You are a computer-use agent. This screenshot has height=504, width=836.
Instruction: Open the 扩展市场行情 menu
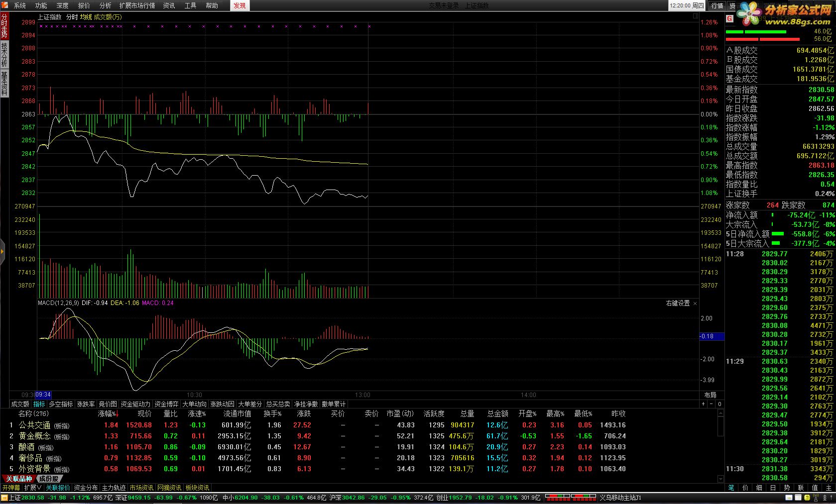click(137, 5)
